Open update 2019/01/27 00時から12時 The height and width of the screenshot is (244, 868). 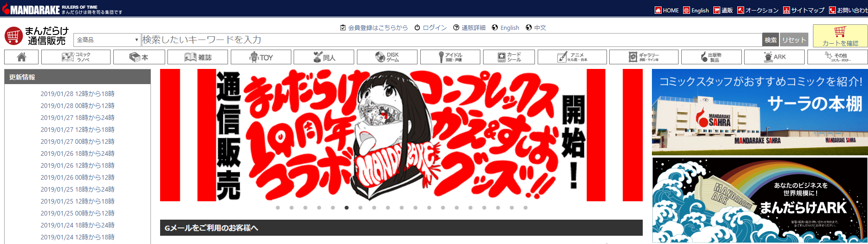[x=78, y=142]
